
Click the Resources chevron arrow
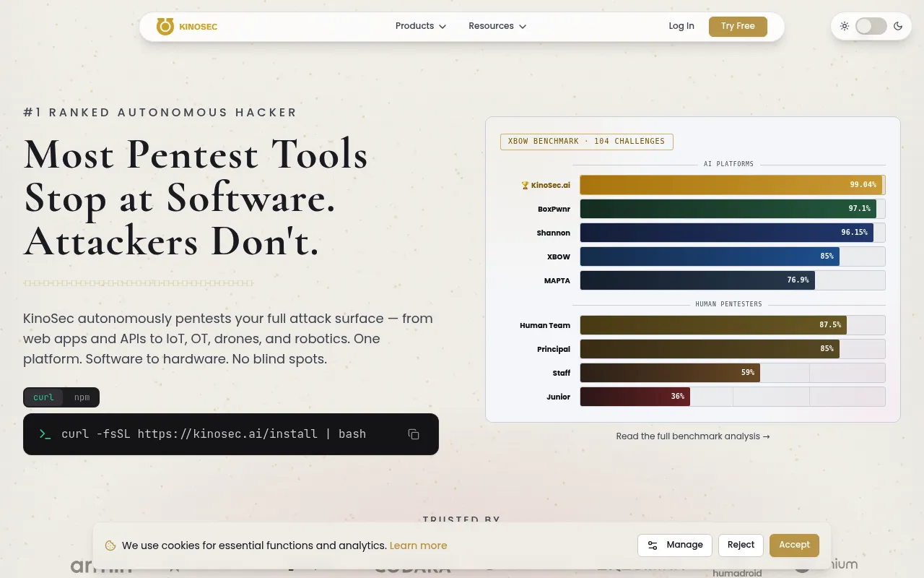[x=523, y=27]
